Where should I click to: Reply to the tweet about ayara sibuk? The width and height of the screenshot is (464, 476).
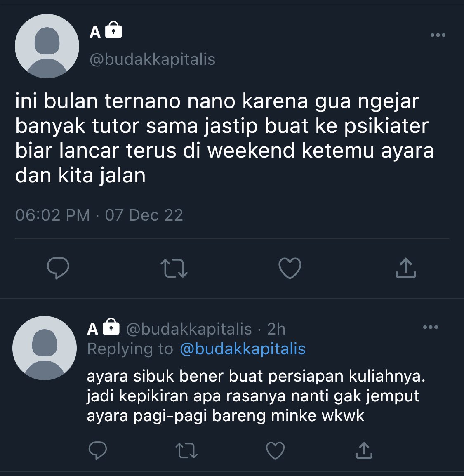tap(97, 450)
